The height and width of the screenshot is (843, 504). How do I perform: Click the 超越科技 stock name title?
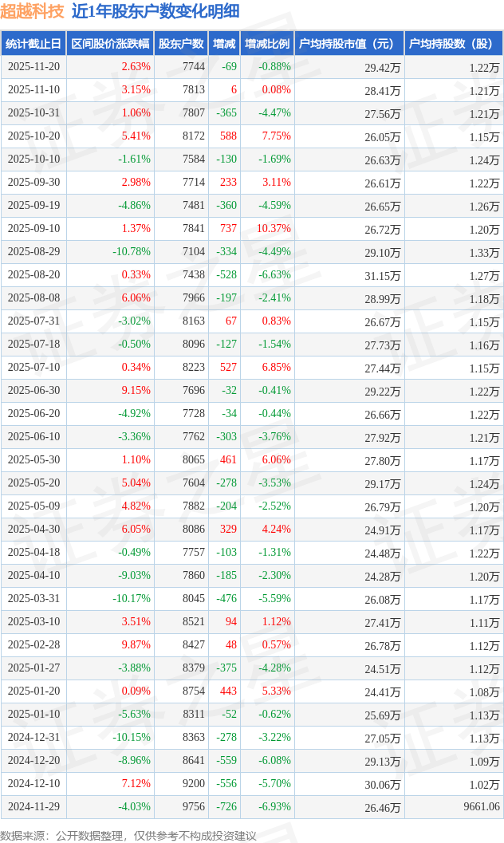(x=33, y=11)
